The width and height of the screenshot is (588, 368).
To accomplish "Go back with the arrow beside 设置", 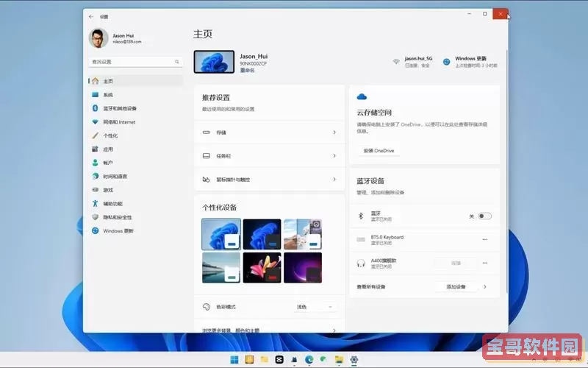I will point(91,16).
